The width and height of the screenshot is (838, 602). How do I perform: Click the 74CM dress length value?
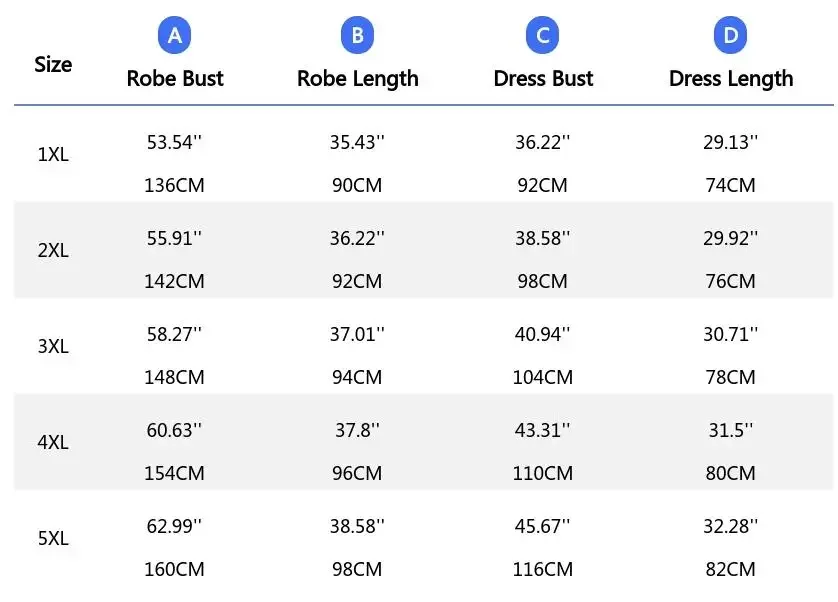(x=731, y=185)
